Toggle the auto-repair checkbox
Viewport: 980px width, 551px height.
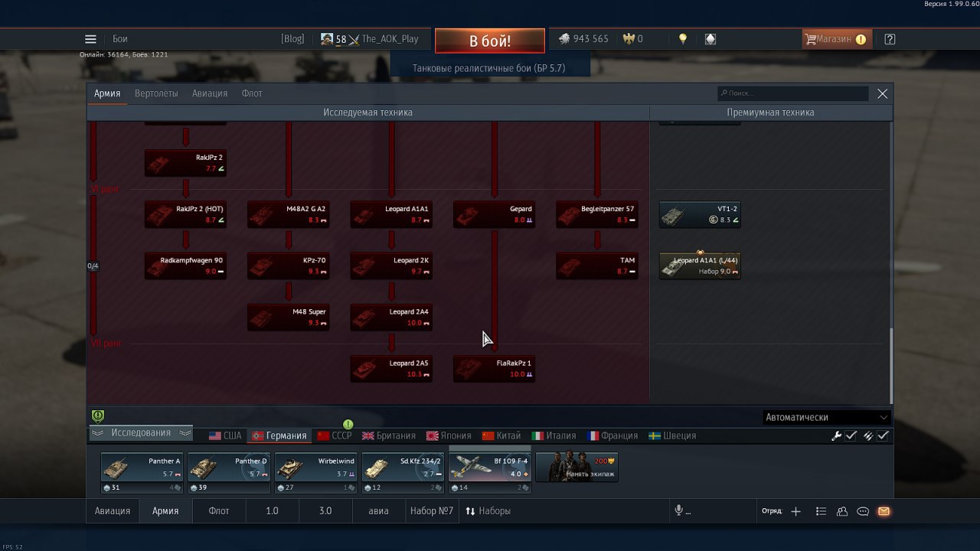(x=851, y=435)
